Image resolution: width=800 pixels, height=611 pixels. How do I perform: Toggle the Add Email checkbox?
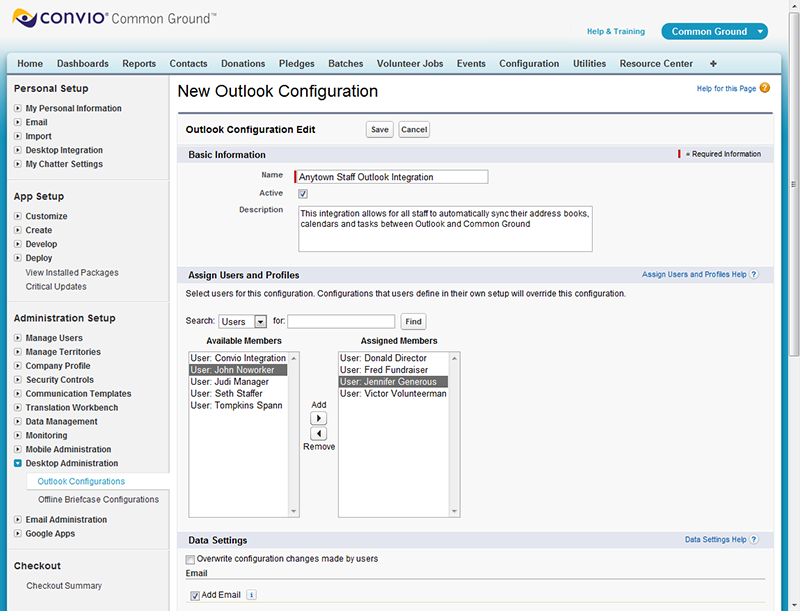click(195, 595)
